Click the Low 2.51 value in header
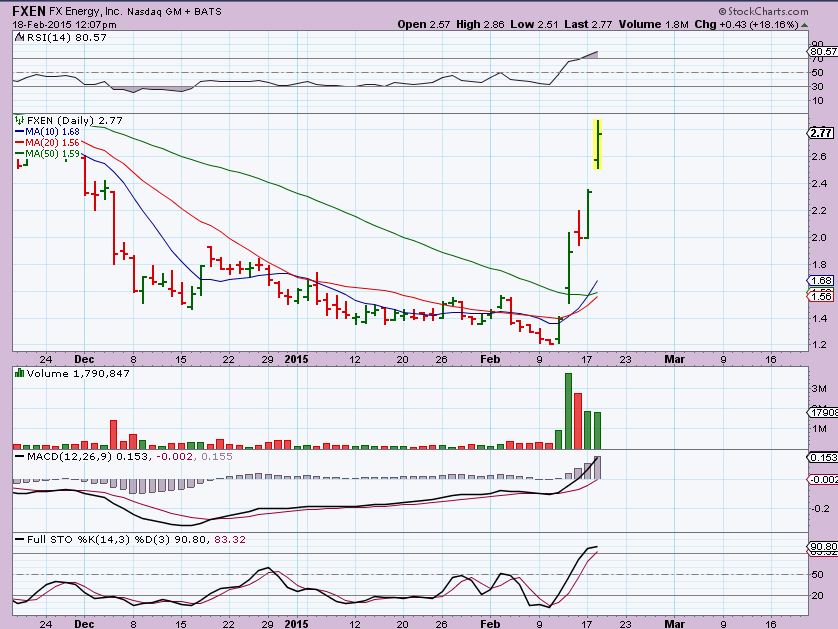 coord(534,24)
